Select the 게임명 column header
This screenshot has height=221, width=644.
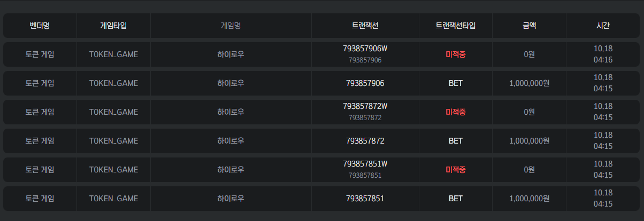pyautogui.click(x=231, y=25)
